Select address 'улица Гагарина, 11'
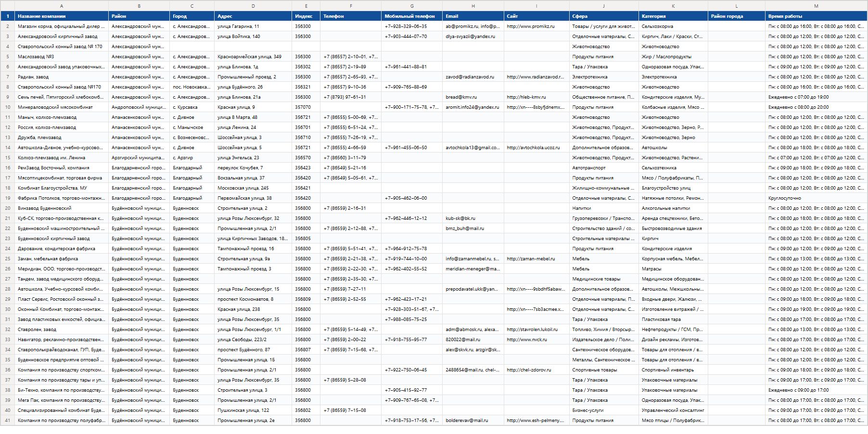868x434 pixels. coord(253,26)
